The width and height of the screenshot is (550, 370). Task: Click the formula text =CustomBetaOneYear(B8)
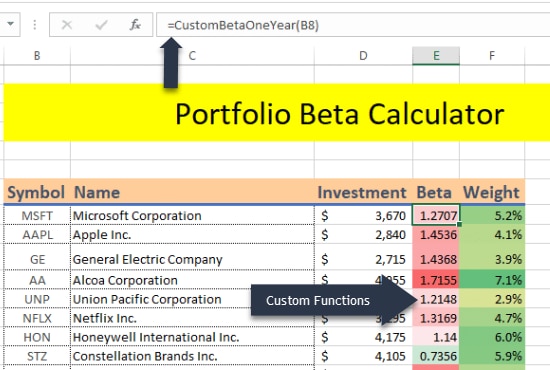(243, 25)
